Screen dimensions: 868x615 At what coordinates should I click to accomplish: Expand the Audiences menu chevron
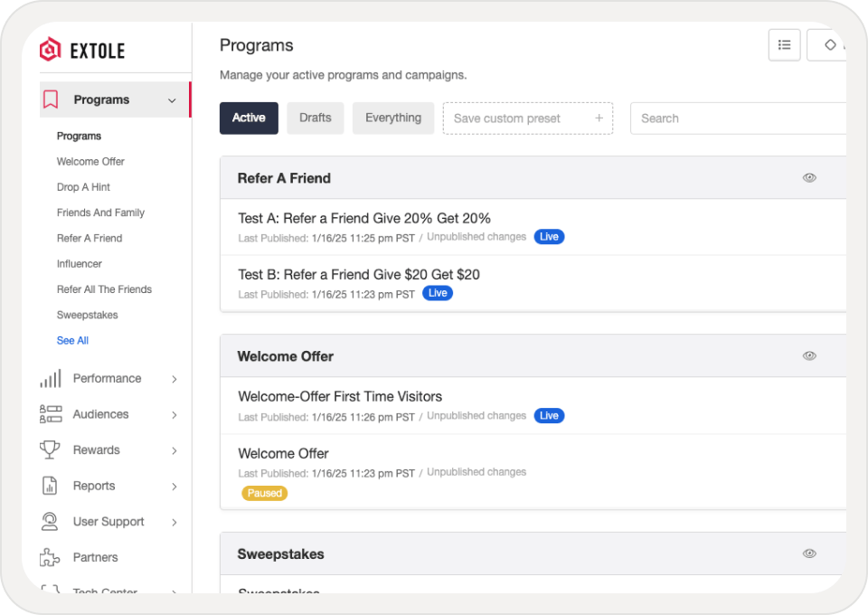click(x=175, y=415)
